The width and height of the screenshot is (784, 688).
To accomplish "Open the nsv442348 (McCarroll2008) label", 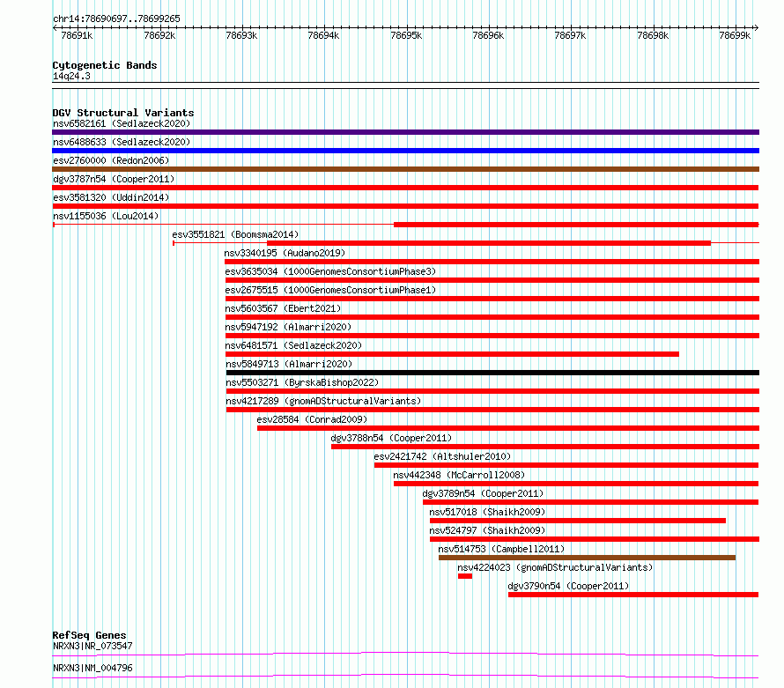I will pos(459,475).
